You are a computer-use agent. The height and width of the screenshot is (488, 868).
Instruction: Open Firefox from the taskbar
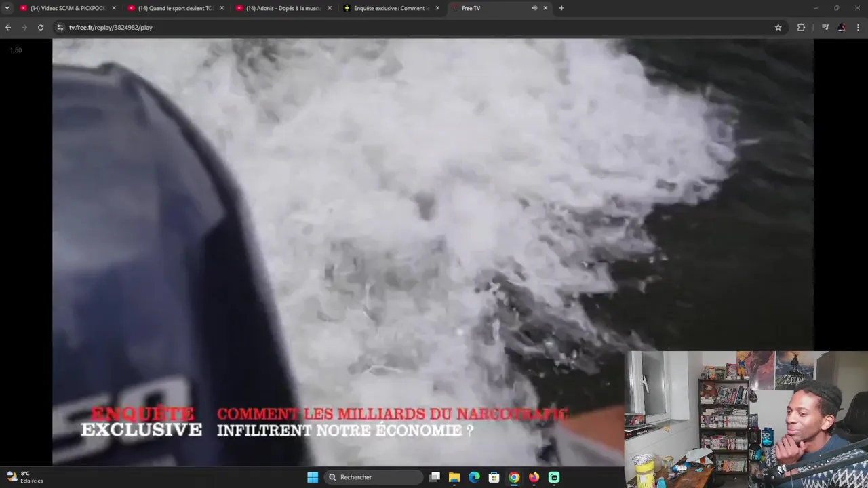534,477
